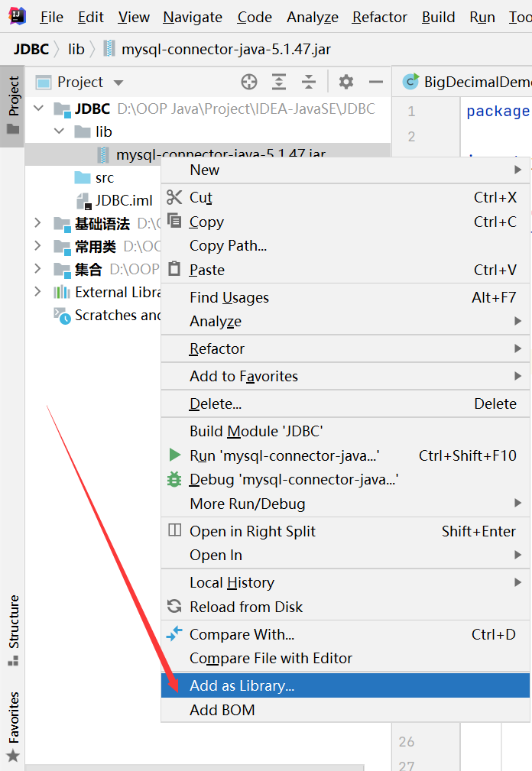Expand the 集合 module node
532x771 pixels.
[38, 268]
